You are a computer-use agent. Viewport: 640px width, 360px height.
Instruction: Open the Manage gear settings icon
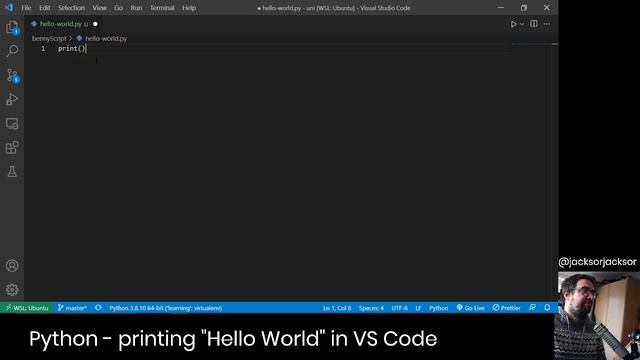(12, 289)
